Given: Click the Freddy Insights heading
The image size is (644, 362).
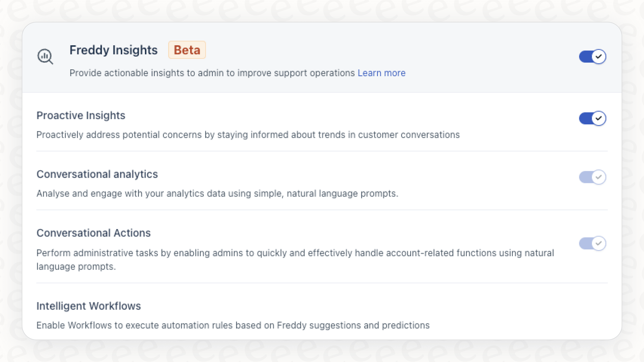Looking at the screenshot, I should pos(113,50).
